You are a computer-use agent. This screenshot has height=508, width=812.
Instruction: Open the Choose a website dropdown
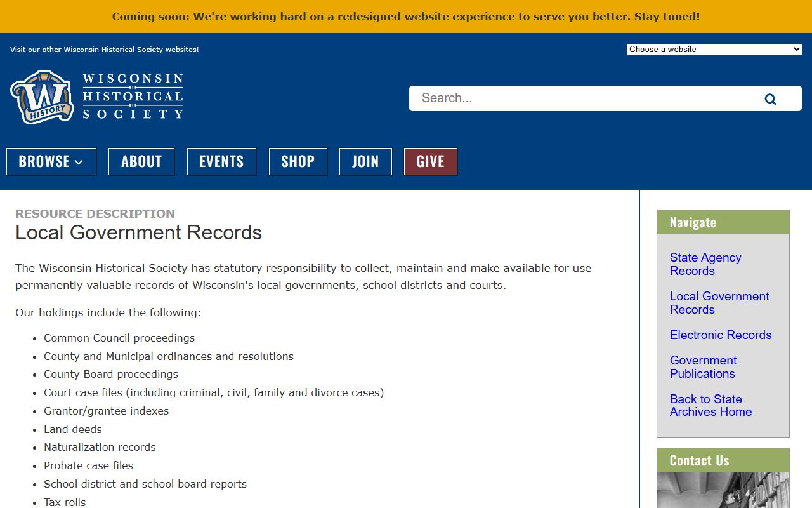714,49
